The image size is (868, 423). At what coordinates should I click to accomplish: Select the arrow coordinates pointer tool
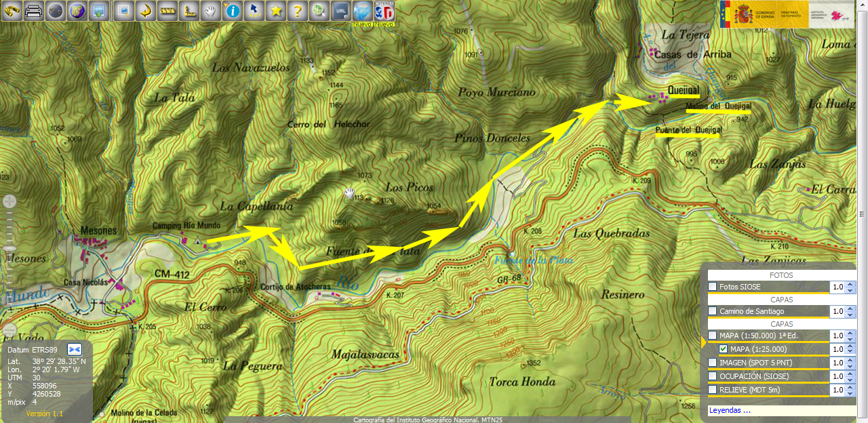(x=254, y=11)
